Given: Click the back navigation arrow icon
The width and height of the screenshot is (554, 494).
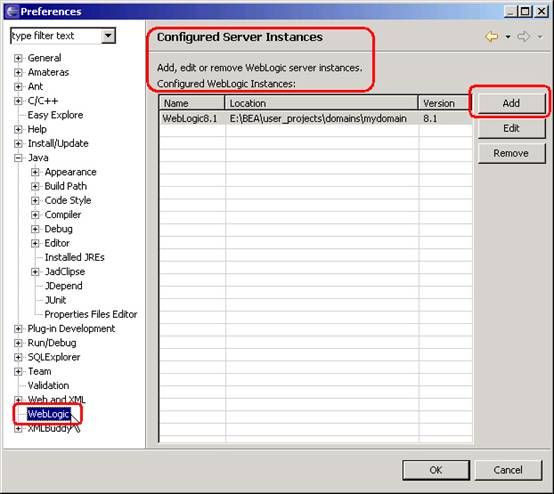Looking at the screenshot, I should coord(491,36).
